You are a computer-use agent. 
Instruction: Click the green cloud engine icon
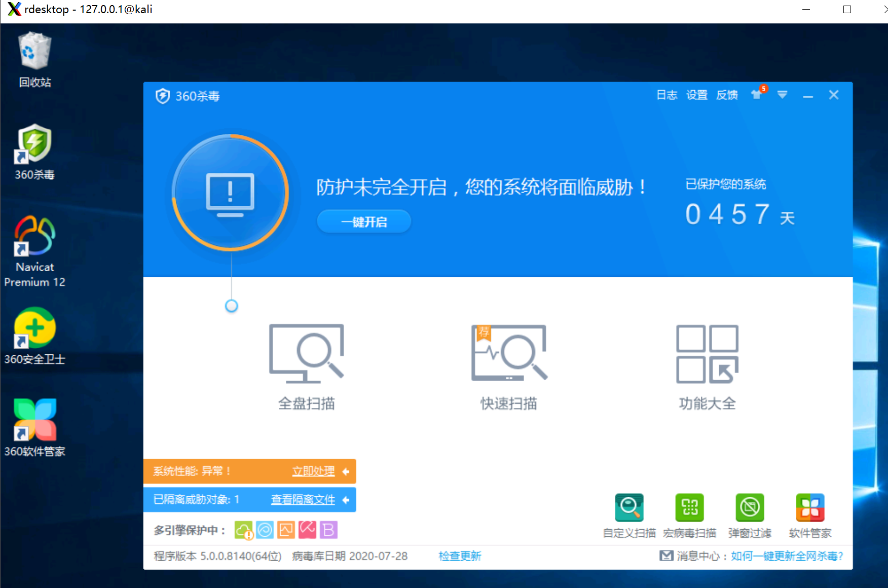pos(243,530)
